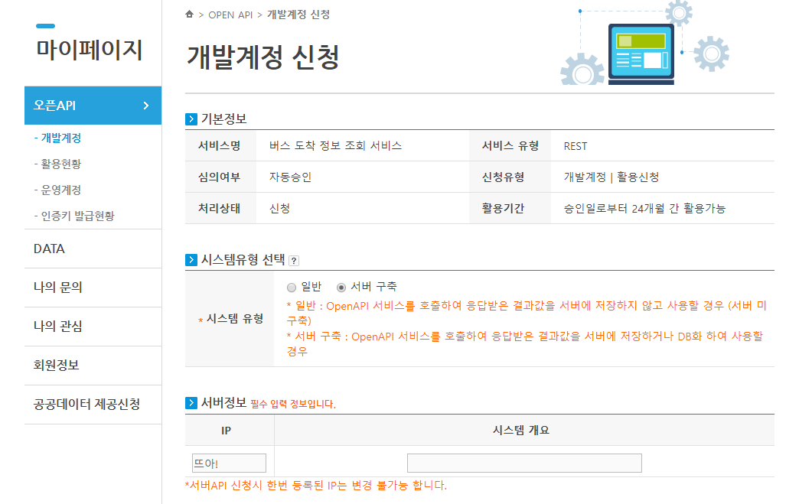812x504 pixels.
Task: Click the IP input field containing 뜨아!
Action: 229,463
